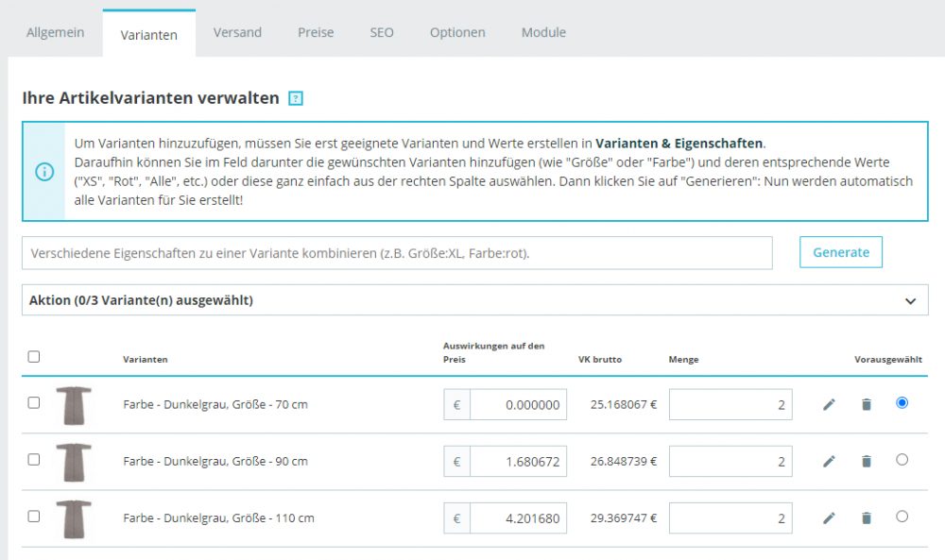This screenshot has height=560, width=945.
Task: Check the box for the 110 cm variant
Action: pyautogui.click(x=34, y=517)
